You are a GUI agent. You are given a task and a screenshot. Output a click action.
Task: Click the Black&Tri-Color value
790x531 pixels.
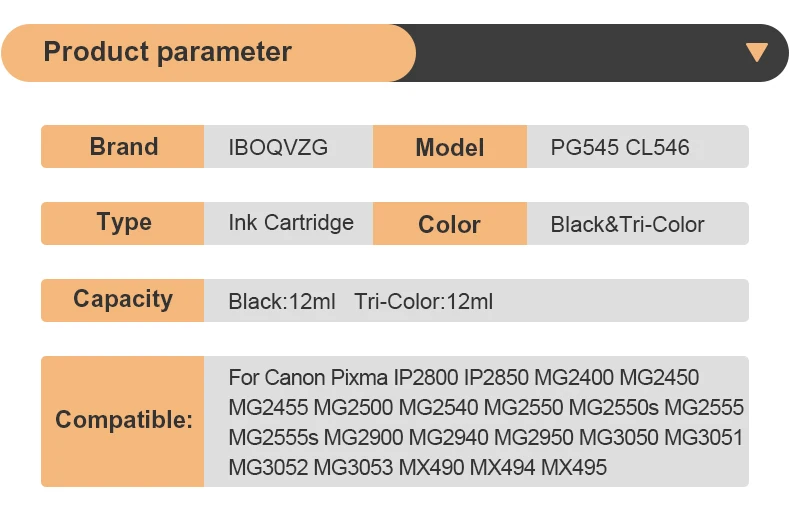point(628,225)
